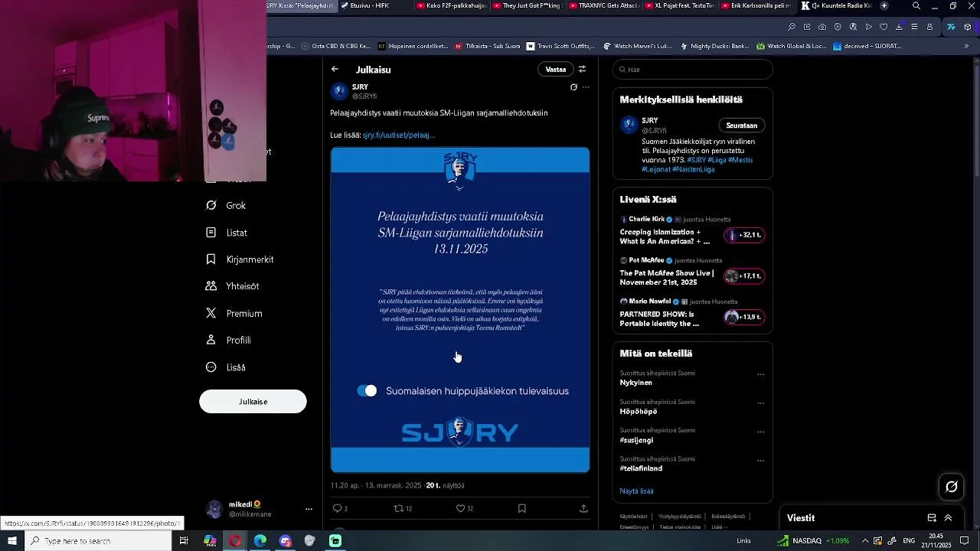
Task: Expand bookmarks bar overflow chevron
Action: tap(966, 46)
